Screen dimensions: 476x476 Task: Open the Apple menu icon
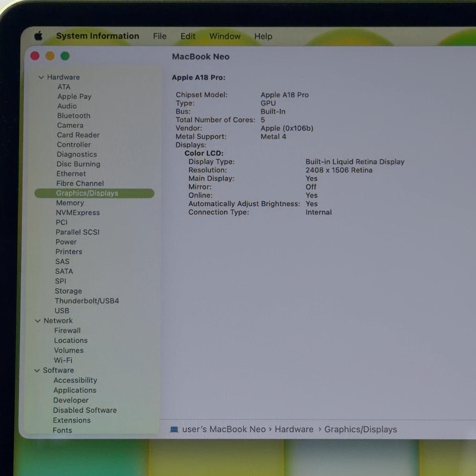(38, 36)
